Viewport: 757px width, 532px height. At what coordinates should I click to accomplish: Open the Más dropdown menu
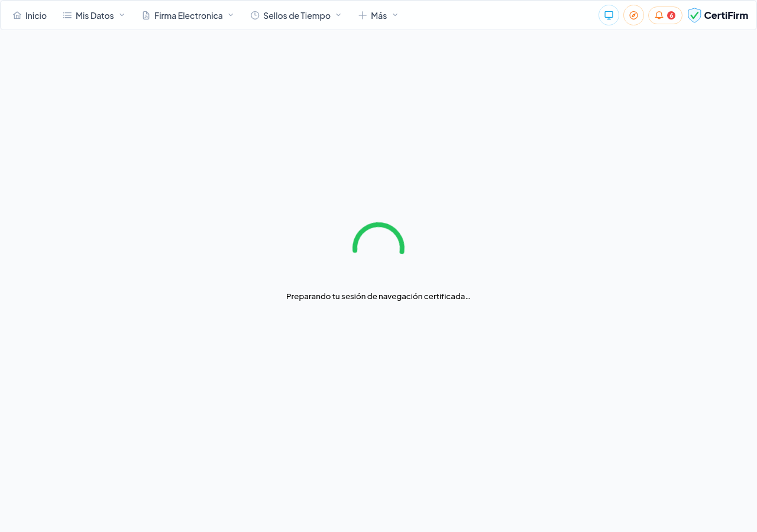378,15
